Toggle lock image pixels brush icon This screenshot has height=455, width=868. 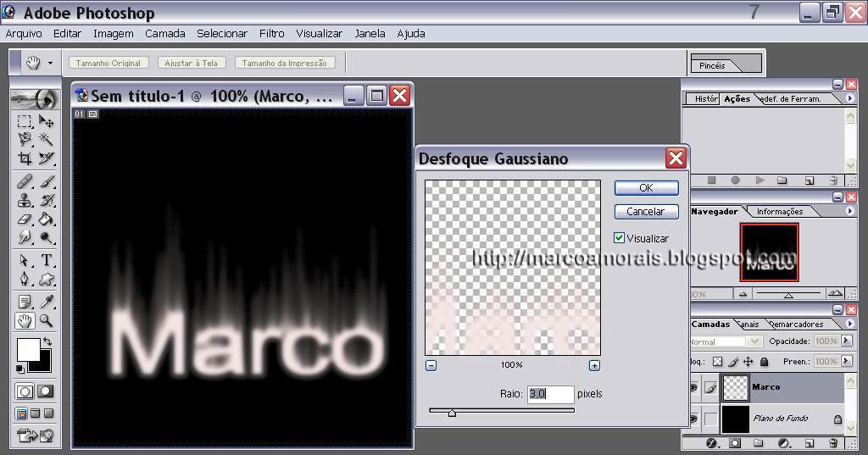click(733, 362)
